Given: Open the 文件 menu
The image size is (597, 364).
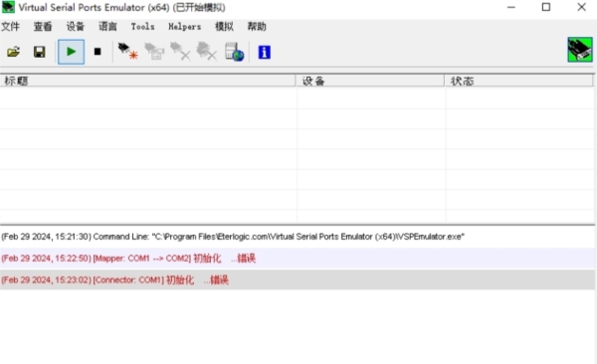Looking at the screenshot, I should [x=10, y=27].
